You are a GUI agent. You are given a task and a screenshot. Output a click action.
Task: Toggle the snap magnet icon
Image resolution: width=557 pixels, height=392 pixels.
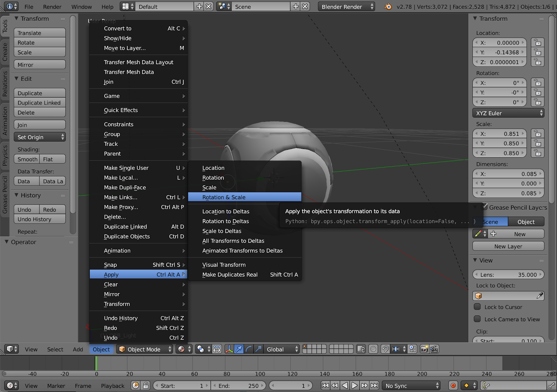point(385,349)
